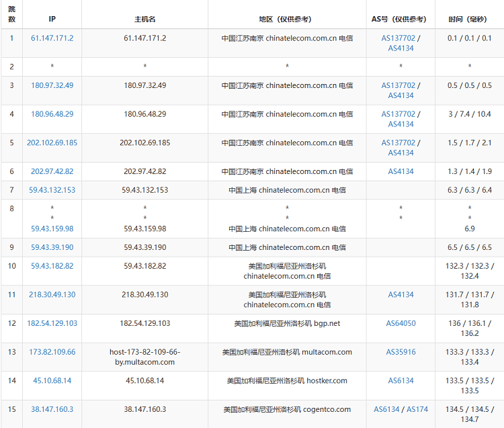Select hostname cell 38.147.160.3

pyautogui.click(x=145, y=409)
